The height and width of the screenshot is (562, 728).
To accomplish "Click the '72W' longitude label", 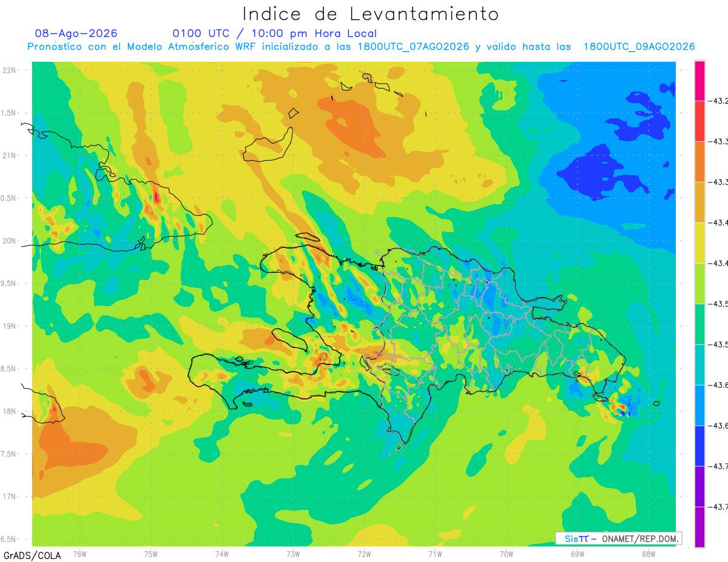I will point(364,554).
